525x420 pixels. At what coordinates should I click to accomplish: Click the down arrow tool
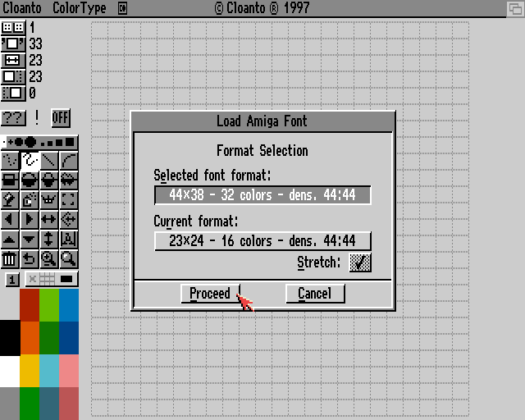(x=30, y=240)
